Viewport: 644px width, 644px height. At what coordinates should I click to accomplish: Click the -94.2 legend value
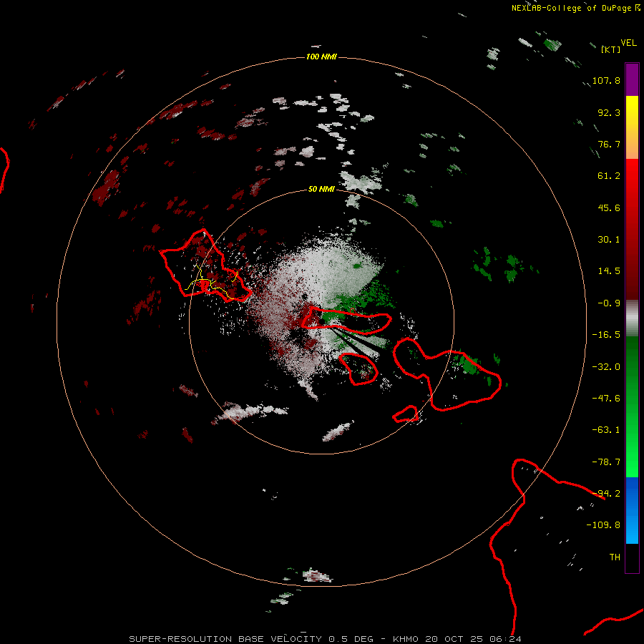click(606, 494)
